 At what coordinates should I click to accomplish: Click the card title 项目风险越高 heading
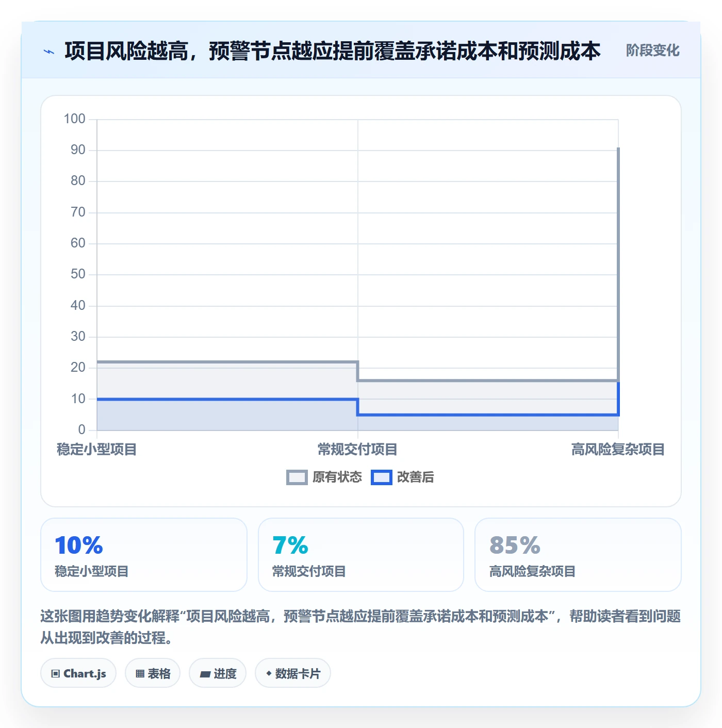(x=333, y=51)
